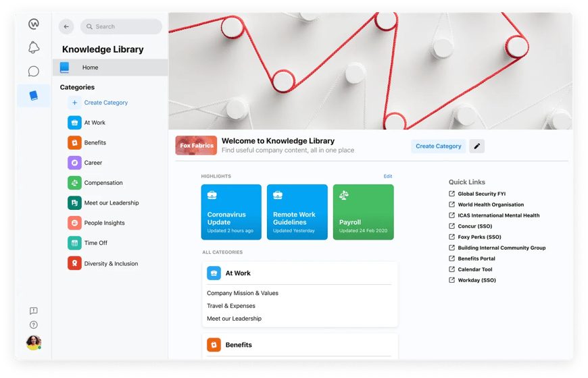Open Travel & Expenses entry
588x378 pixels.
(231, 306)
